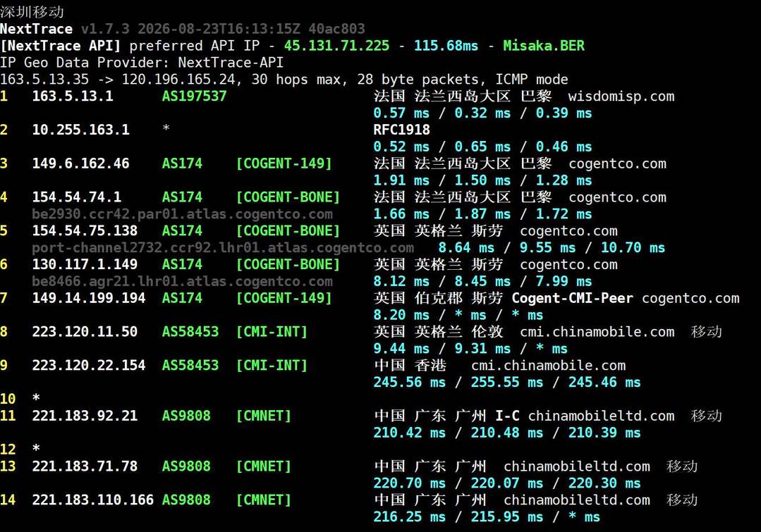The image size is (761, 532).
Task: Click AS197537 in hop 1
Action: coord(194,96)
